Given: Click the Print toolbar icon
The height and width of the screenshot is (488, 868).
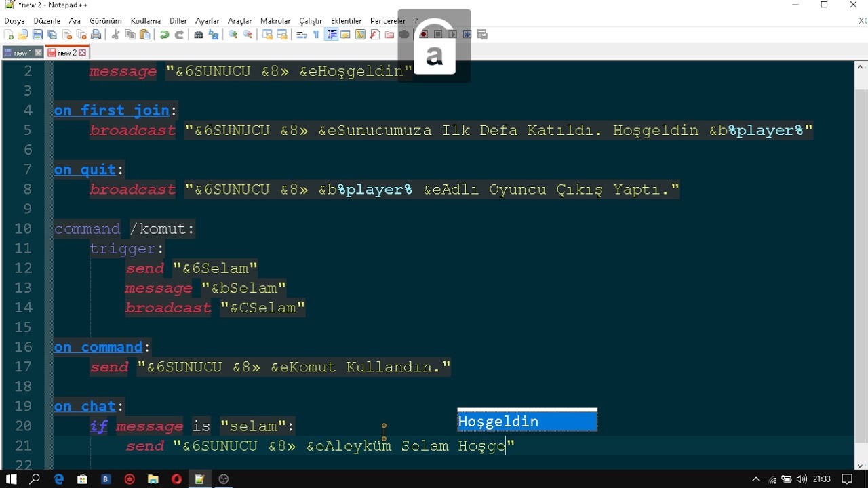Looking at the screenshot, I should [96, 35].
